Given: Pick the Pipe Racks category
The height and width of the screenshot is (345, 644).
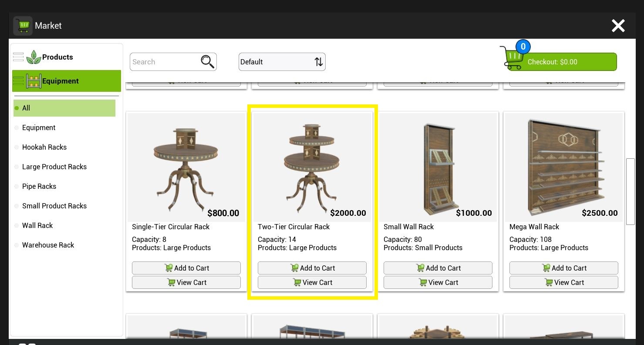Looking at the screenshot, I should point(39,186).
